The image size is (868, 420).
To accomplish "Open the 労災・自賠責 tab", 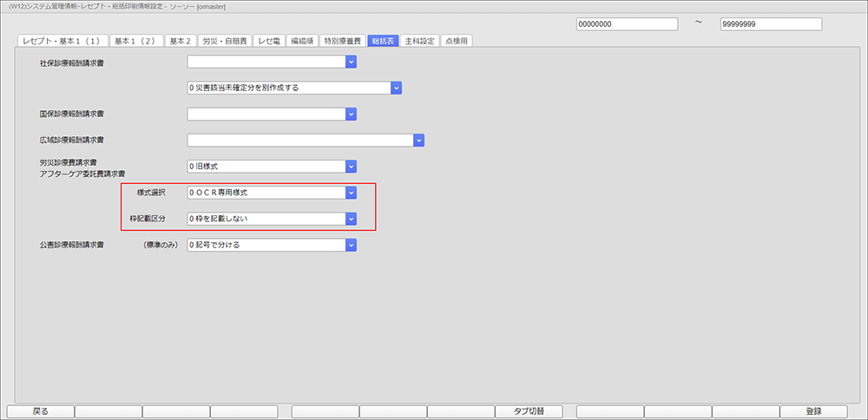I will (x=224, y=41).
